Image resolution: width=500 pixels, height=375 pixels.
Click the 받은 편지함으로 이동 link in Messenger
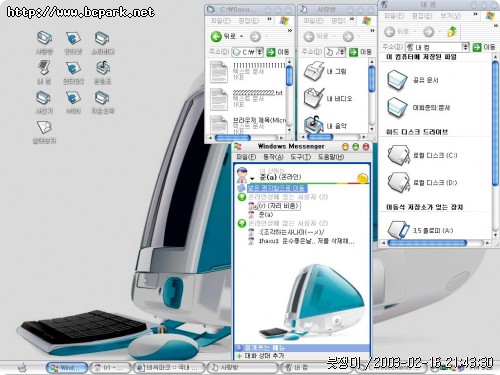(x=276, y=188)
